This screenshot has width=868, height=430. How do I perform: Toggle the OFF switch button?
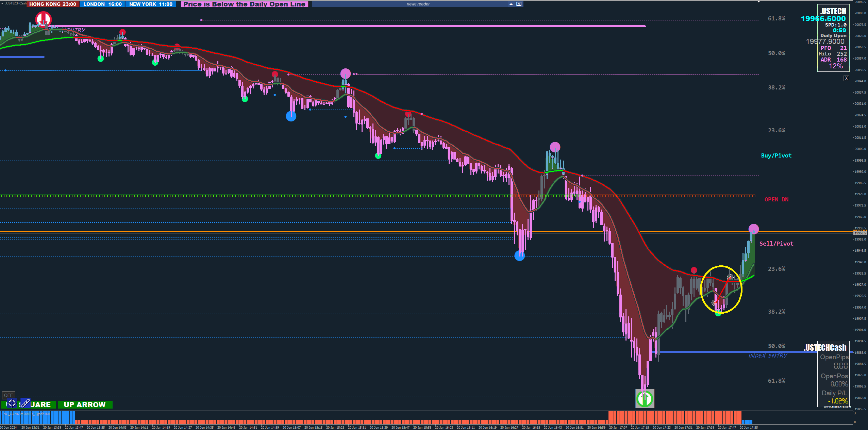click(x=9, y=395)
